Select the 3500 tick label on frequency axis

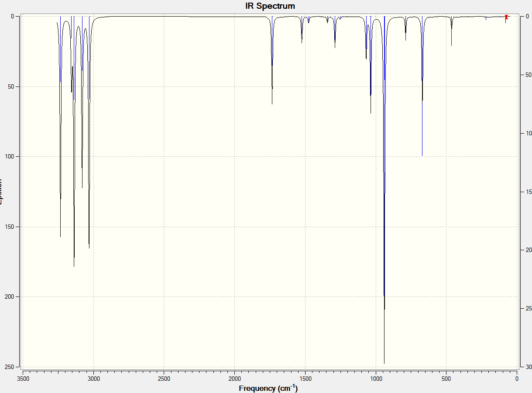(x=23, y=378)
